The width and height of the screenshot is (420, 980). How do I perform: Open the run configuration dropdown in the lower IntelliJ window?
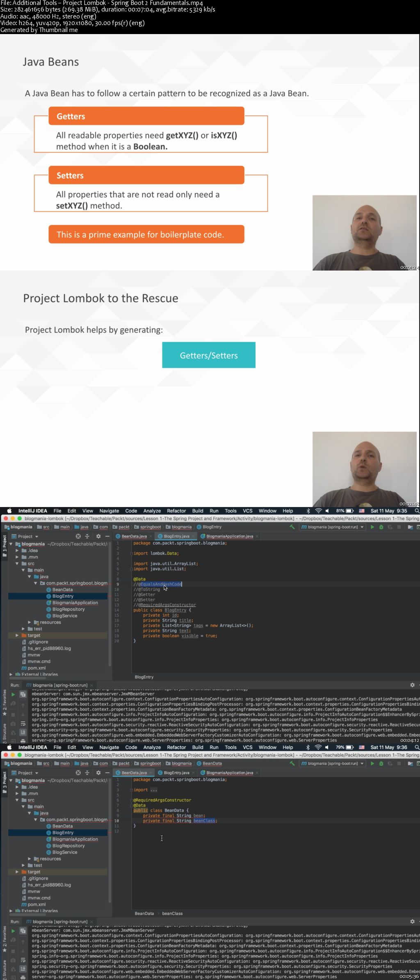(x=362, y=764)
